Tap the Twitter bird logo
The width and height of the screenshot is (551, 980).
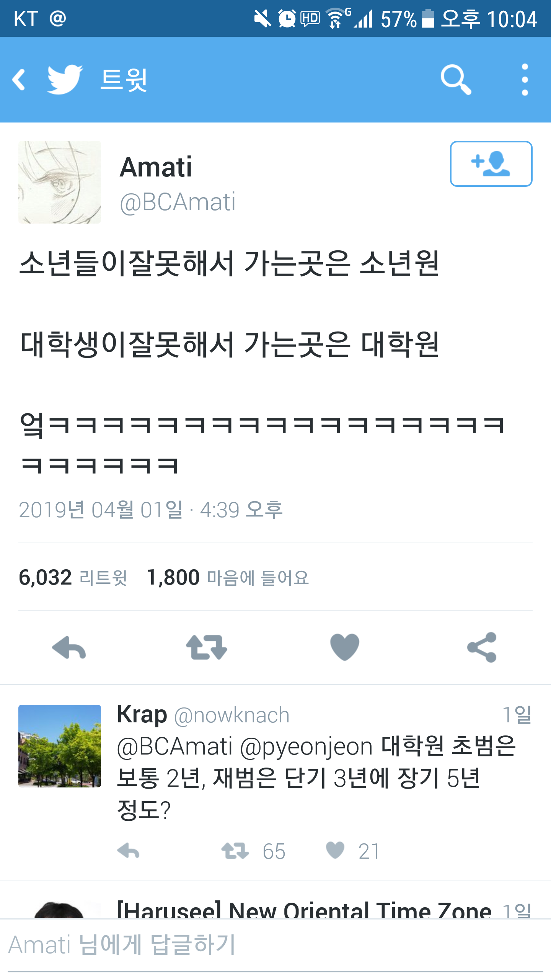pos(65,80)
